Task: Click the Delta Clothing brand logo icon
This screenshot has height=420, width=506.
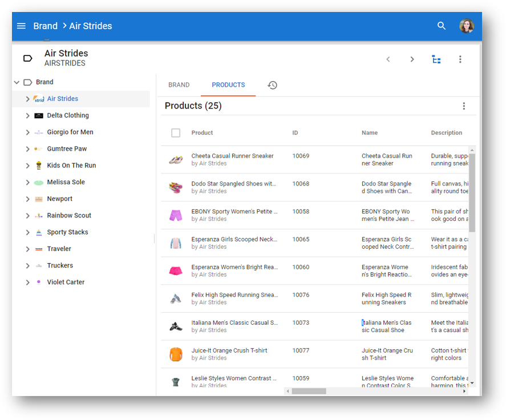Action: [39, 116]
